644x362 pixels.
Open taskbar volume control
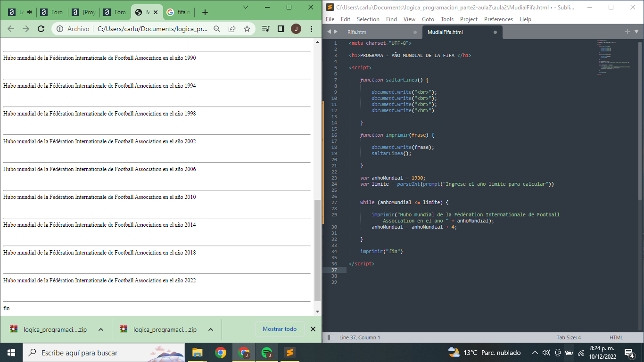point(546,353)
